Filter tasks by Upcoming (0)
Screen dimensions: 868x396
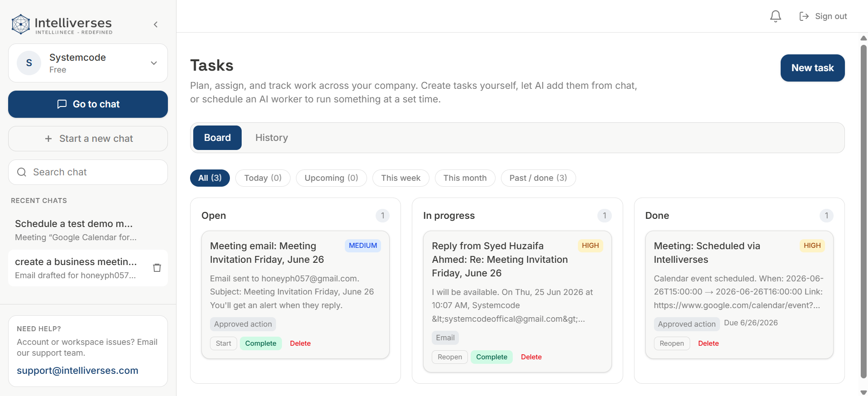331,178
